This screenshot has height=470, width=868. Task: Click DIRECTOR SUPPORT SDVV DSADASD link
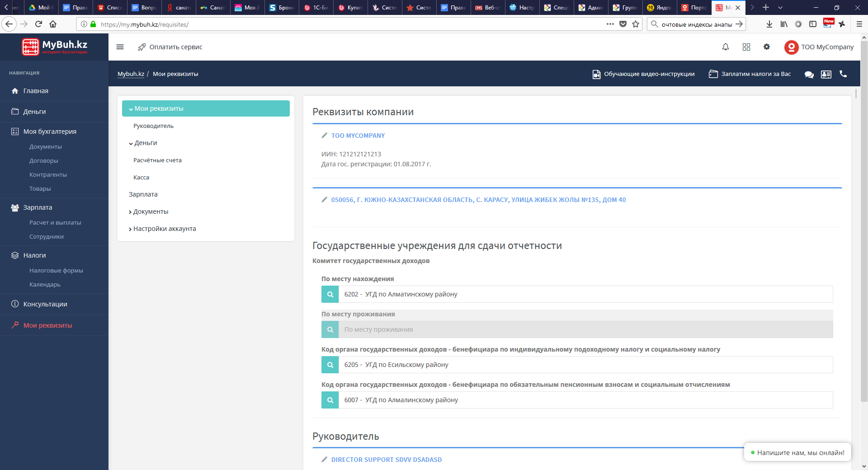point(387,460)
